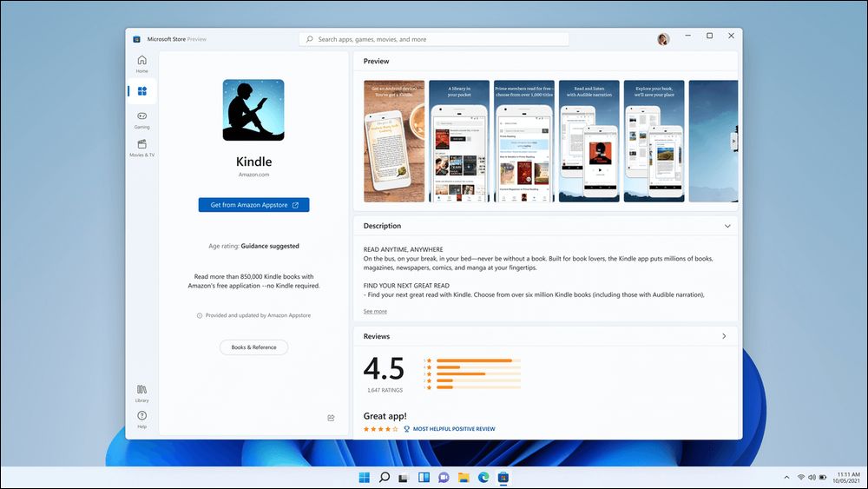Click the review's star rating
The height and width of the screenshot is (489, 868).
click(x=380, y=429)
